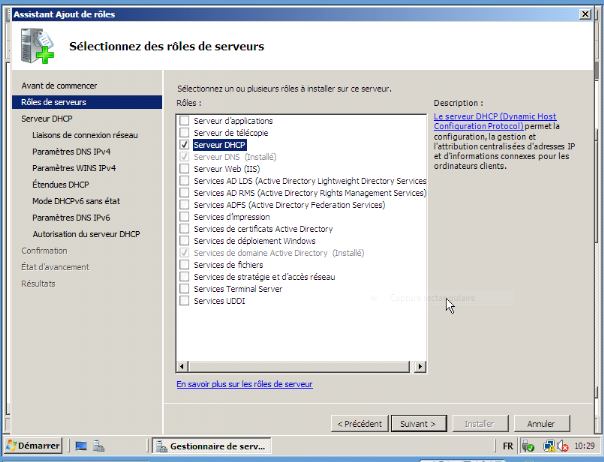The image size is (604, 462).
Task: Tick the Services Terminal Server checkbox
Action: tap(183, 289)
